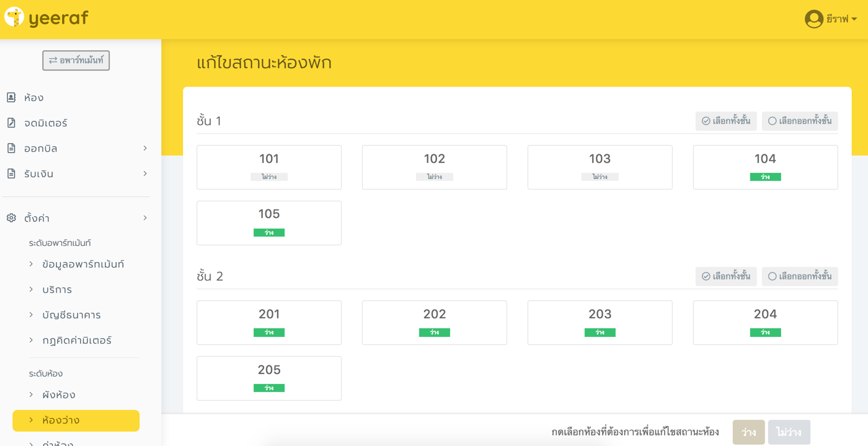The image size is (868, 446).
Task: Go to บัญชีธนาคาร settings
Action: coord(71,315)
